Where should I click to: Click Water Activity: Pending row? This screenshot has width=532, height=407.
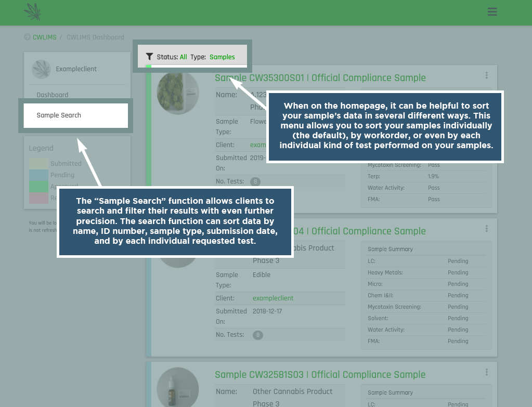click(426, 330)
